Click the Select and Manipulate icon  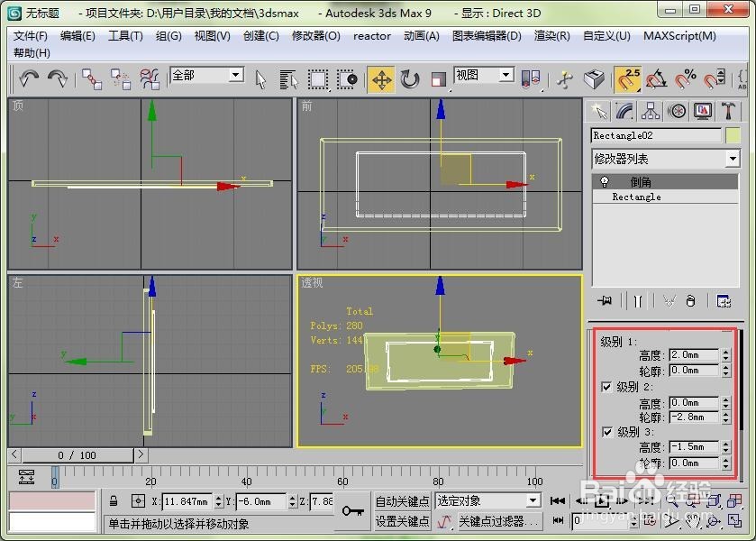565,79
